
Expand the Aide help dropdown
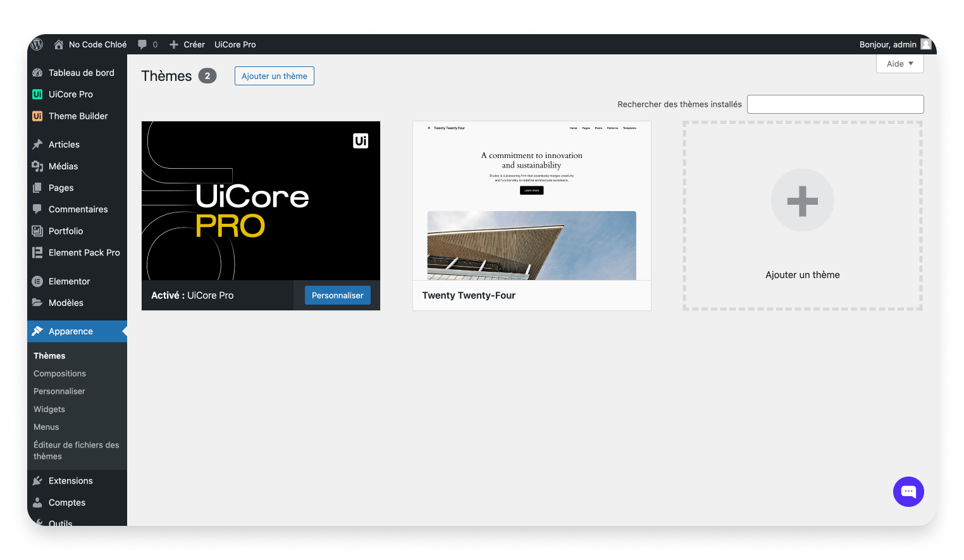pos(899,64)
